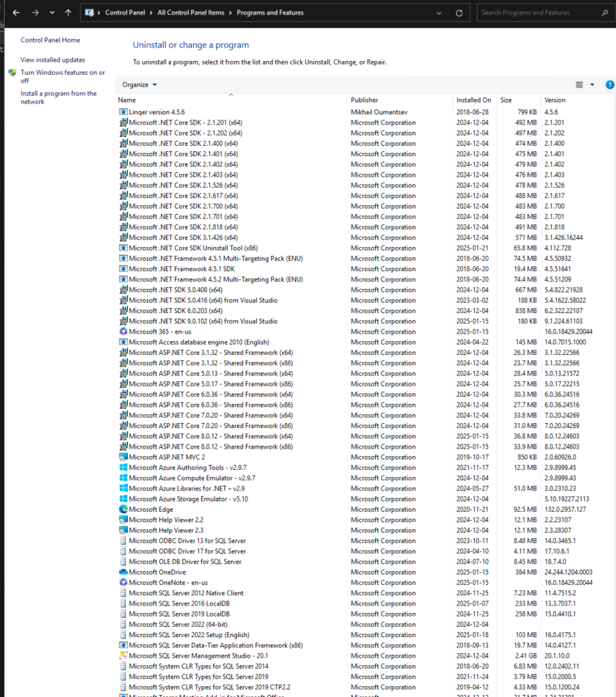Sort list by Publisher column

(364, 100)
